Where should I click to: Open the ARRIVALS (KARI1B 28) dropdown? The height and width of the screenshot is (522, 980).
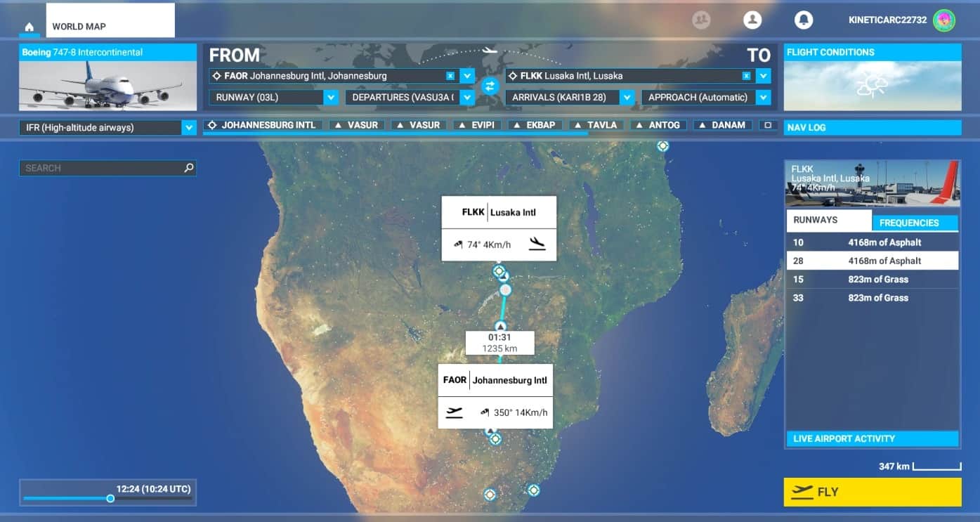coord(627,98)
